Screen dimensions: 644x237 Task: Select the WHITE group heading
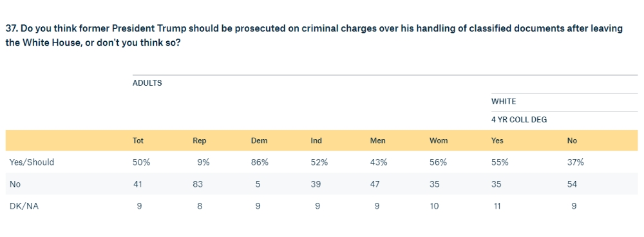click(504, 102)
